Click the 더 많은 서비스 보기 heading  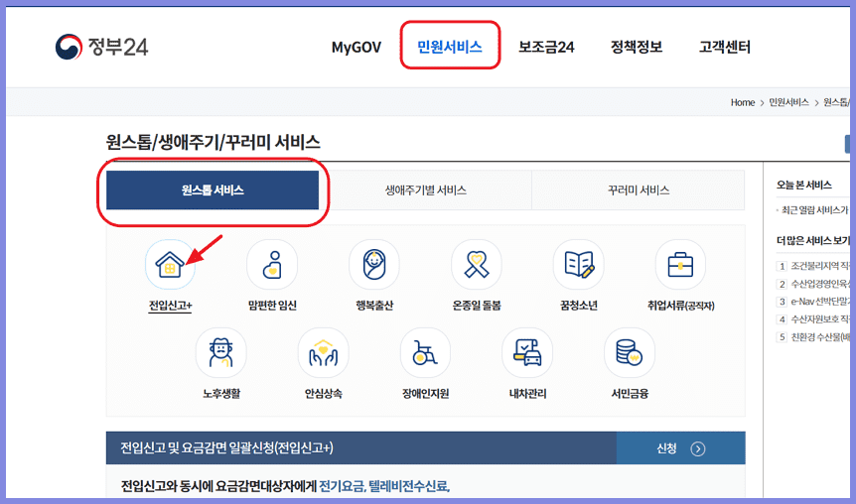point(813,240)
